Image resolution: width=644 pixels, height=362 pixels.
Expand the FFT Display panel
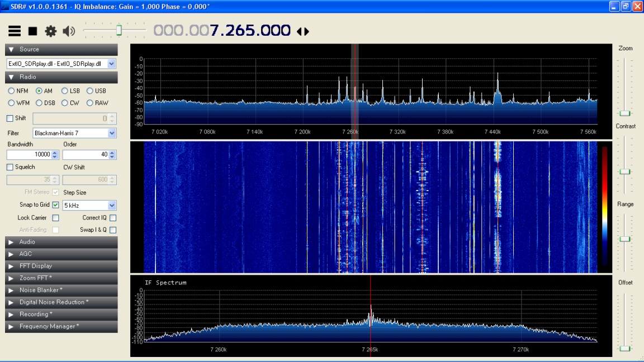[x=61, y=266]
